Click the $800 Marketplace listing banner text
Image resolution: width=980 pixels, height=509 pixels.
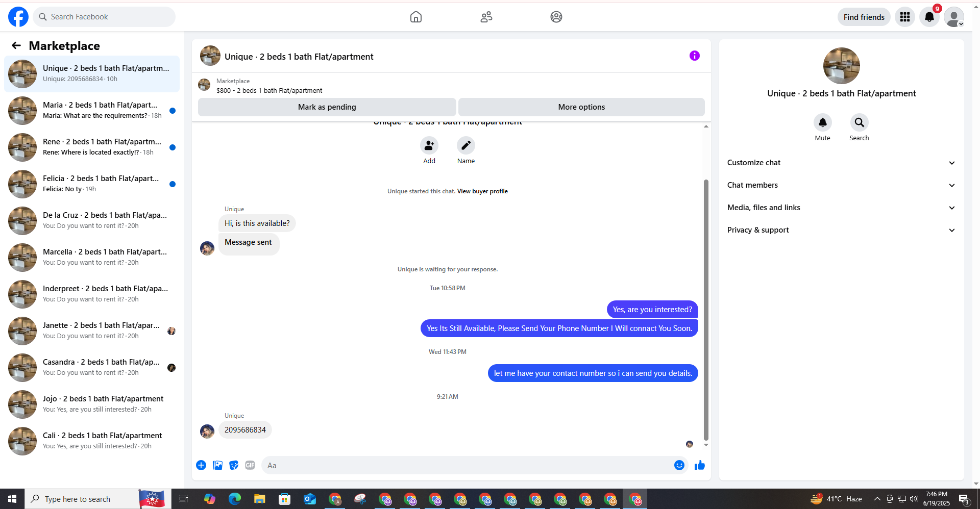pos(269,91)
